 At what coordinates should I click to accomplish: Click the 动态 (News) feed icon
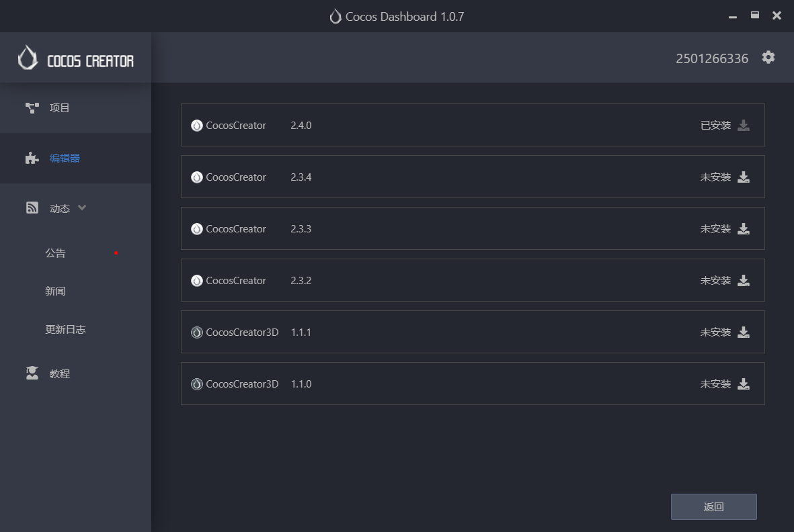click(x=32, y=208)
